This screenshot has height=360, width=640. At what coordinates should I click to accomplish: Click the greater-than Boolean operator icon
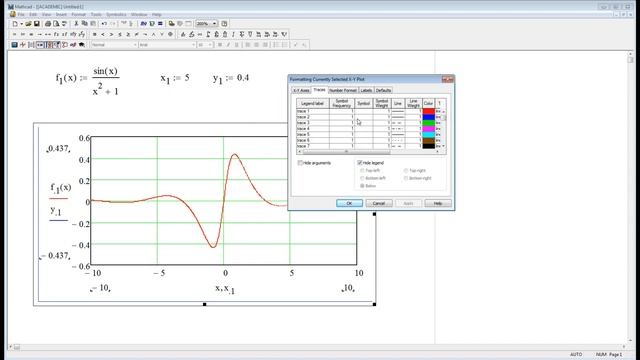tap(111, 34)
